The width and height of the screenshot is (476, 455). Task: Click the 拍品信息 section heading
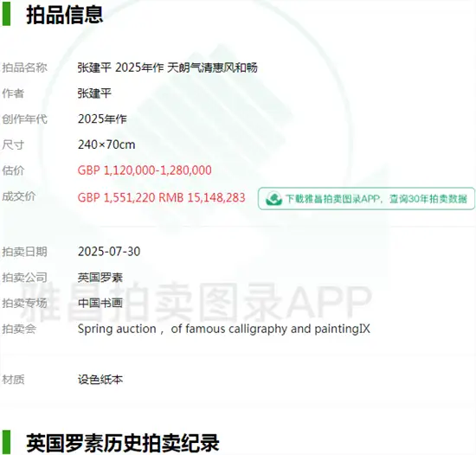pos(65,15)
